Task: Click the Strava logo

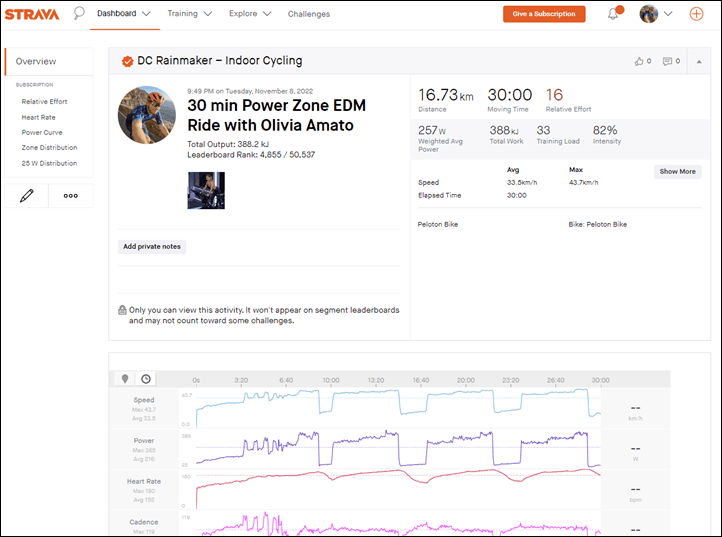Action: [x=32, y=14]
